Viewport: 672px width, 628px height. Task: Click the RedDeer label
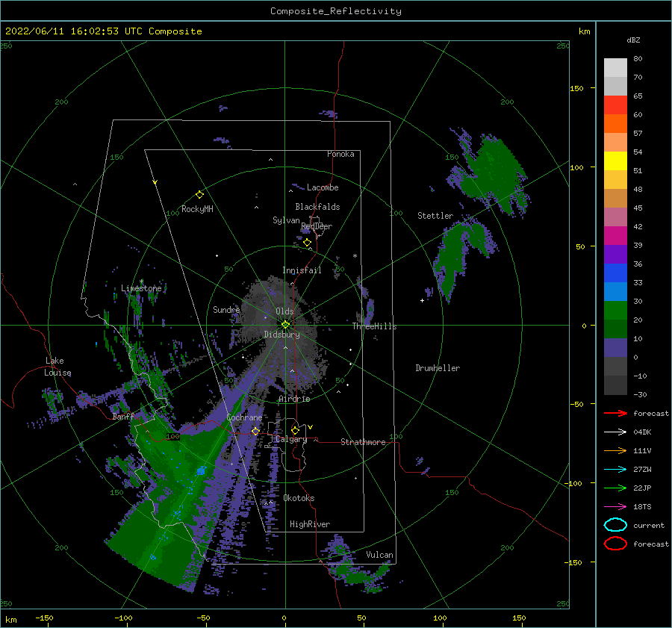coord(317,226)
